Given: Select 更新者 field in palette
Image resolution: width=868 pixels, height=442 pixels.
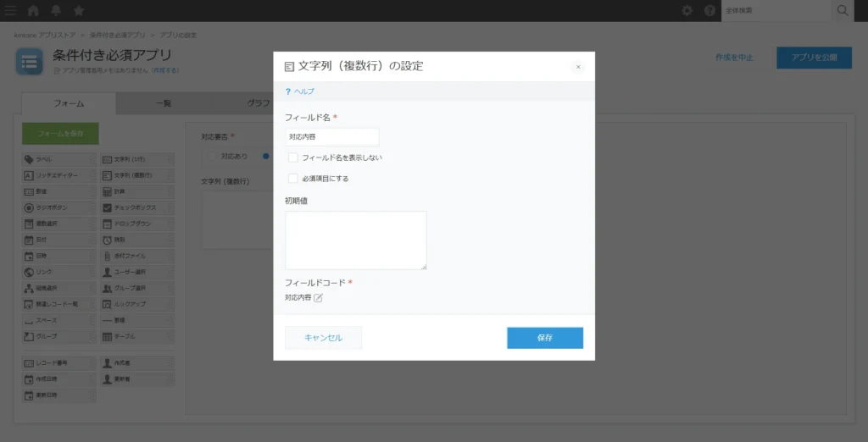Looking at the screenshot, I should [137, 379].
